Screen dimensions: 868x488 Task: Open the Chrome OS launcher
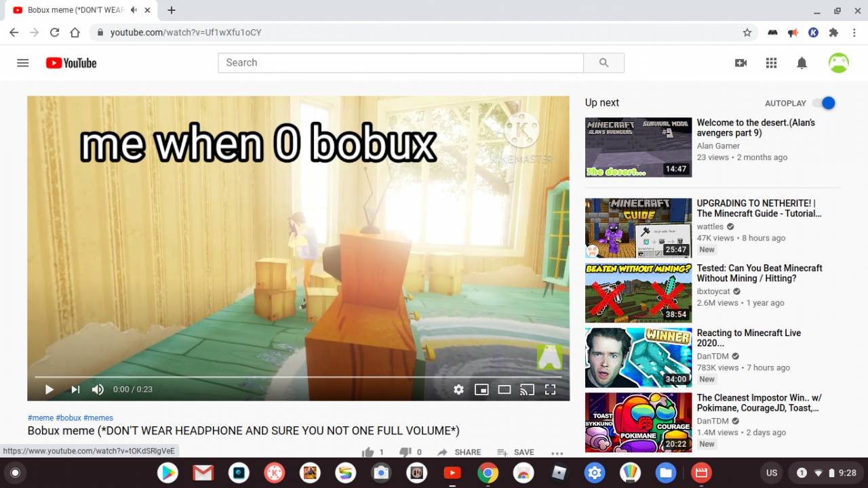tap(15, 472)
